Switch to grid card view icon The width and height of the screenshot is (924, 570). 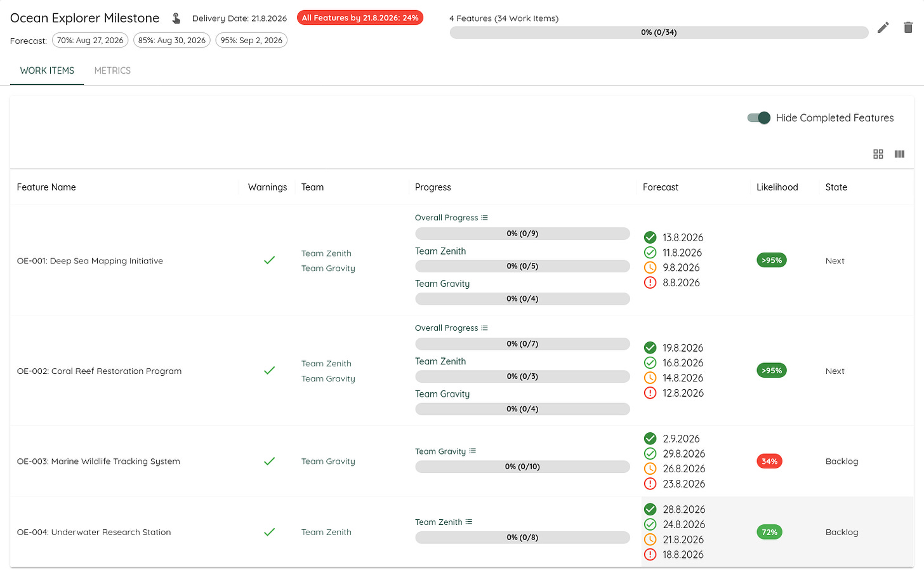pos(878,154)
